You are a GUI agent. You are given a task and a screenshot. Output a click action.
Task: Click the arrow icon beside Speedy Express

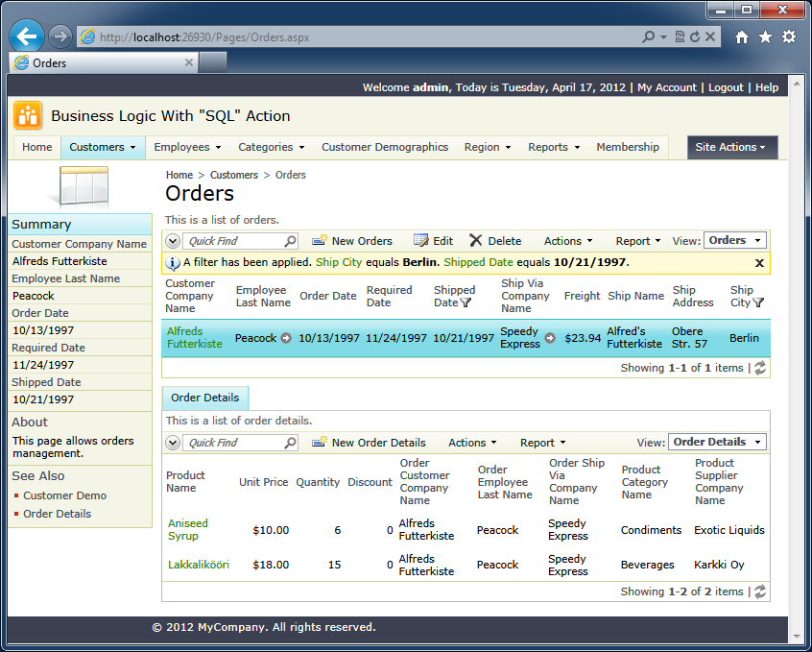tap(550, 338)
